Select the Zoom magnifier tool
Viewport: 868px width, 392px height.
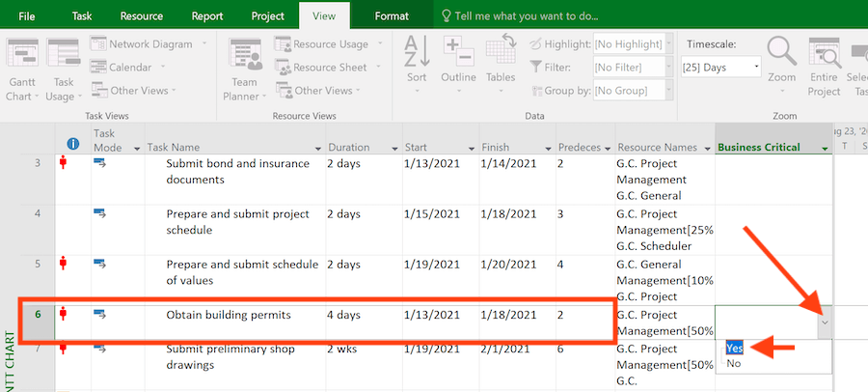coord(782,58)
